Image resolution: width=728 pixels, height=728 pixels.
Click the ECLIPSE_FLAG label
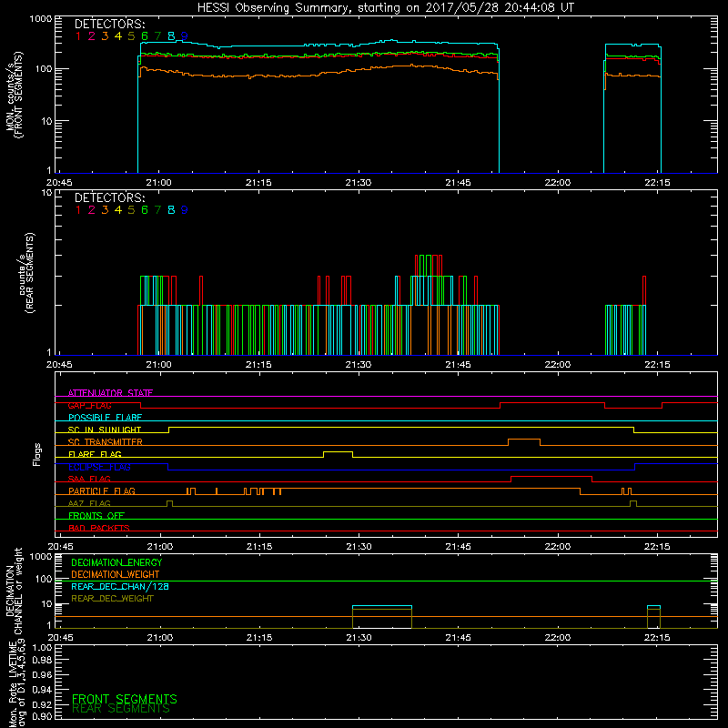[x=99, y=467]
